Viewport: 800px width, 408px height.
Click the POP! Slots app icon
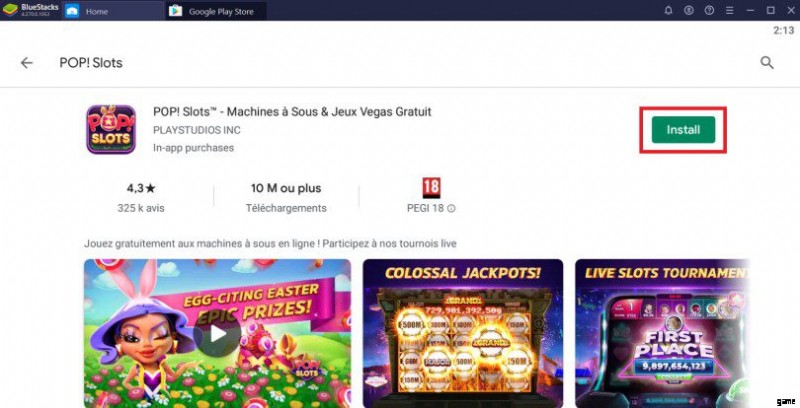click(112, 130)
